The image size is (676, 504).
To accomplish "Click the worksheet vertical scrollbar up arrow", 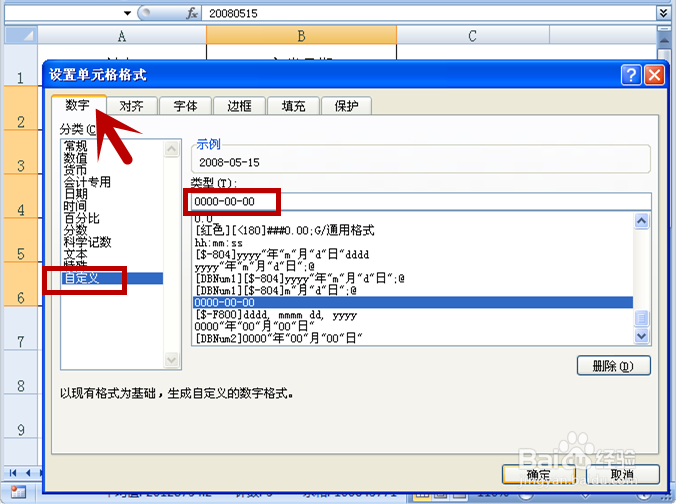I will click(x=664, y=41).
